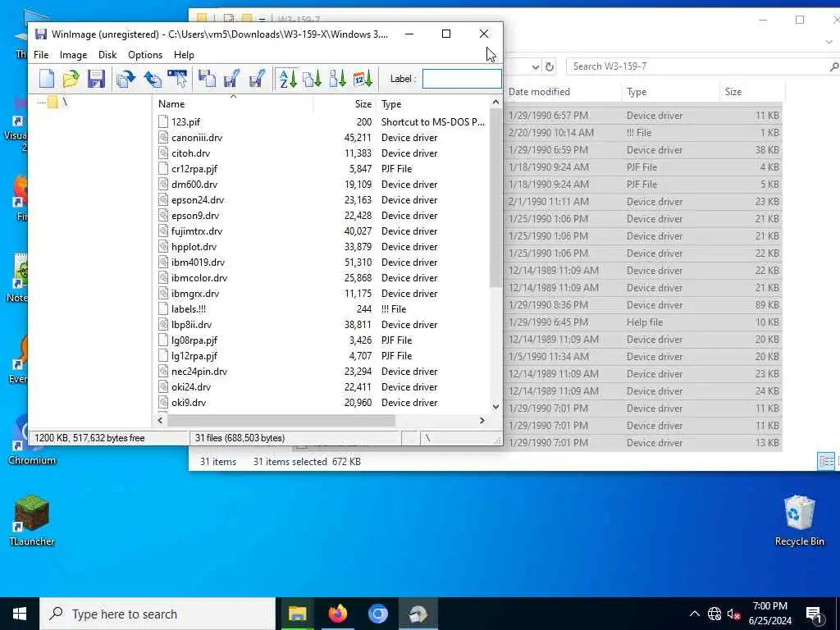840x630 pixels.
Task: Sort WinImage list by Name column header
Action: pyautogui.click(x=233, y=104)
